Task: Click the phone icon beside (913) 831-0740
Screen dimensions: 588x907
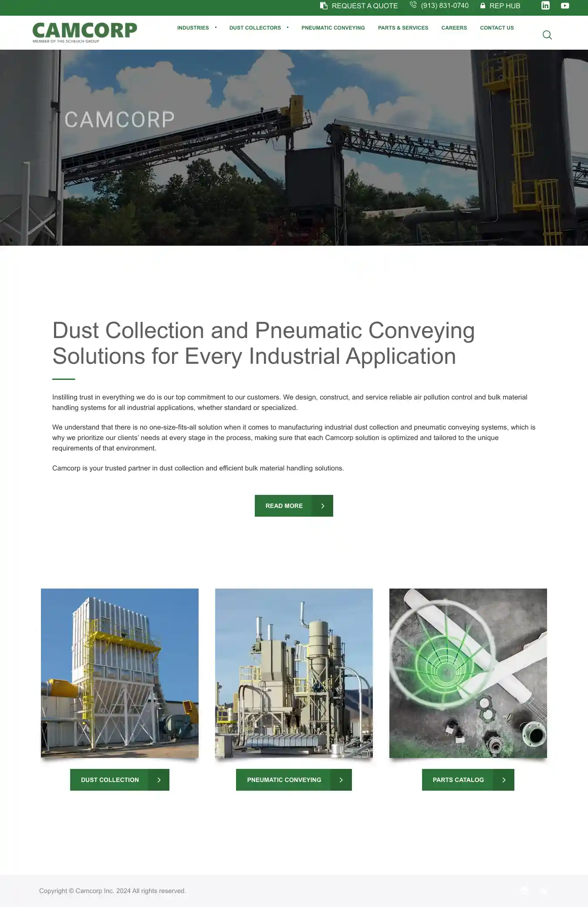Action: click(413, 5)
